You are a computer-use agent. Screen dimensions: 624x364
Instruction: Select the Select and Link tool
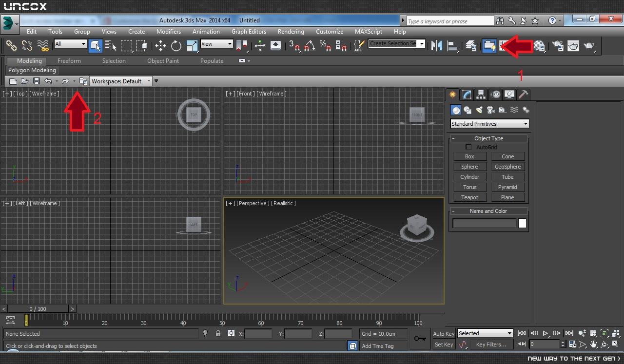click(11, 45)
